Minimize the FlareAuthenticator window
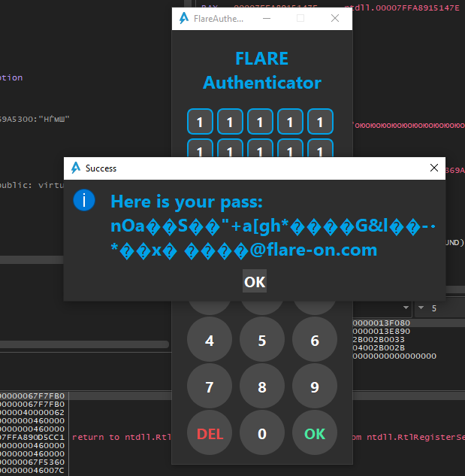 (266, 19)
